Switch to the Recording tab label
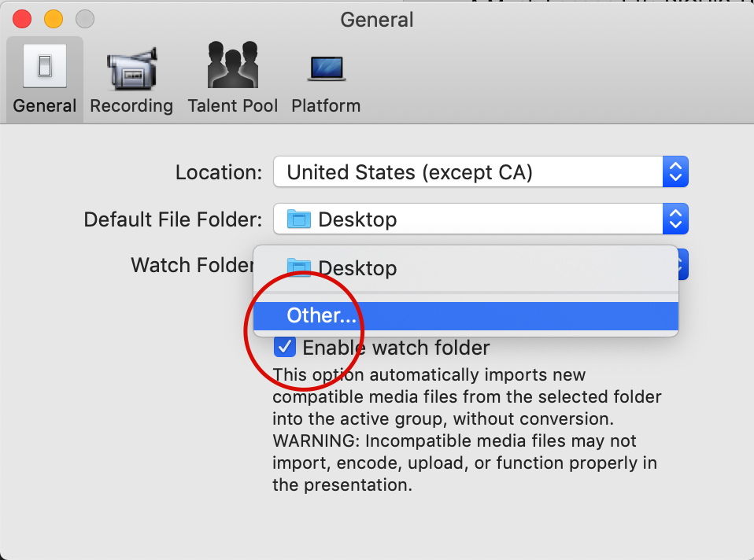Image resolution: width=754 pixels, height=560 pixels. click(131, 105)
